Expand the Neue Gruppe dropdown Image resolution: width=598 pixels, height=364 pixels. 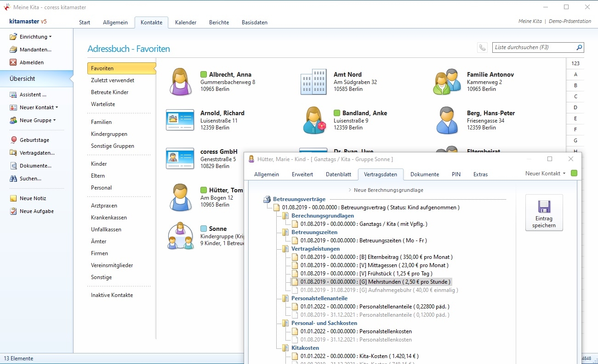[37, 120]
